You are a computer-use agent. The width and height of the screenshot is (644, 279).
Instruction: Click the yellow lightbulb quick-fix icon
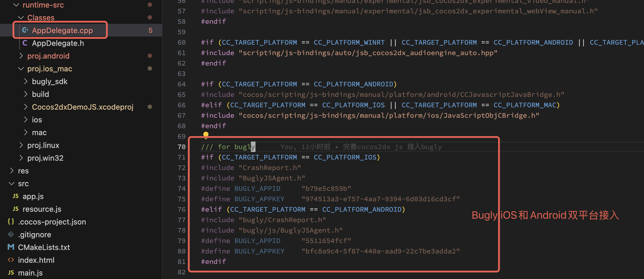[206, 135]
